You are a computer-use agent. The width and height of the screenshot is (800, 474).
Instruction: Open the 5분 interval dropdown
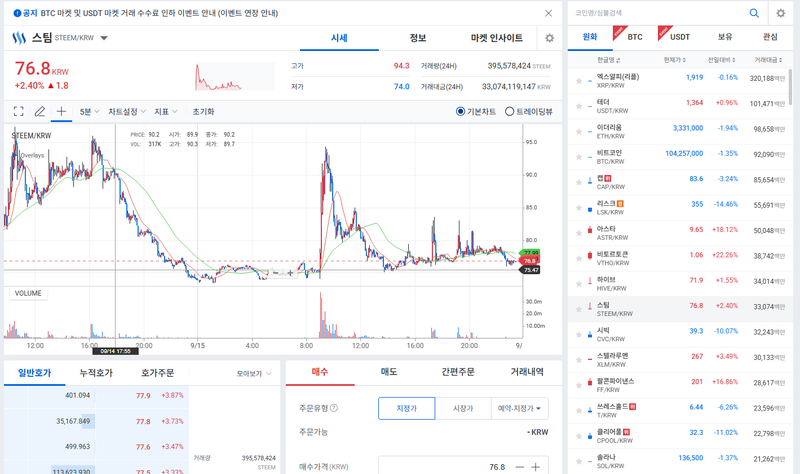(x=89, y=111)
